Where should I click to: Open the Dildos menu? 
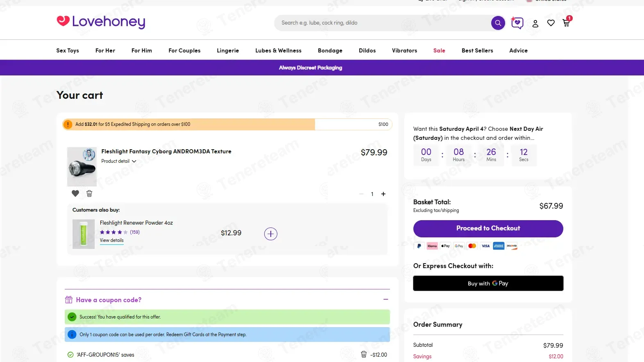[x=367, y=50]
